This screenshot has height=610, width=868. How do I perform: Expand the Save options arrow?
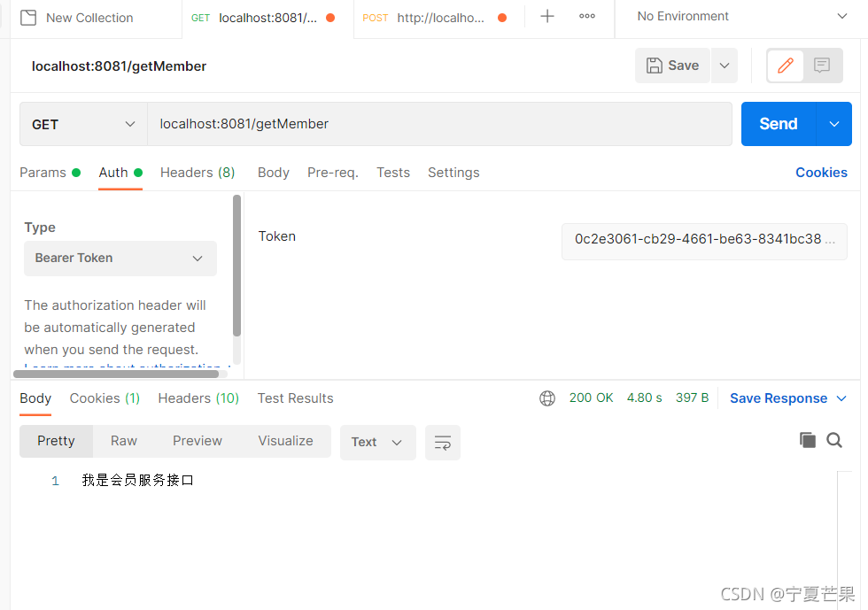725,66
